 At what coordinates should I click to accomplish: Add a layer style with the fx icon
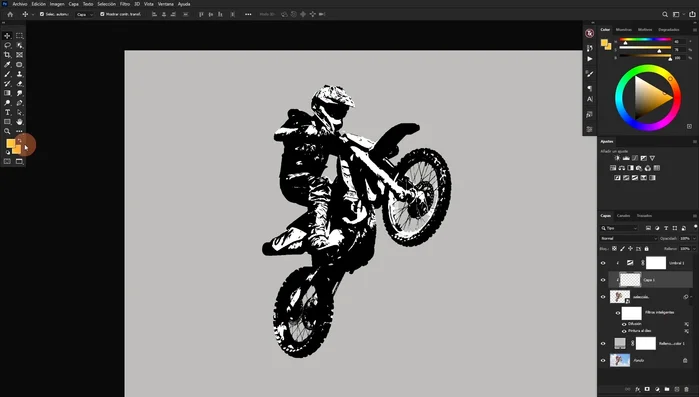pos(637,389)
